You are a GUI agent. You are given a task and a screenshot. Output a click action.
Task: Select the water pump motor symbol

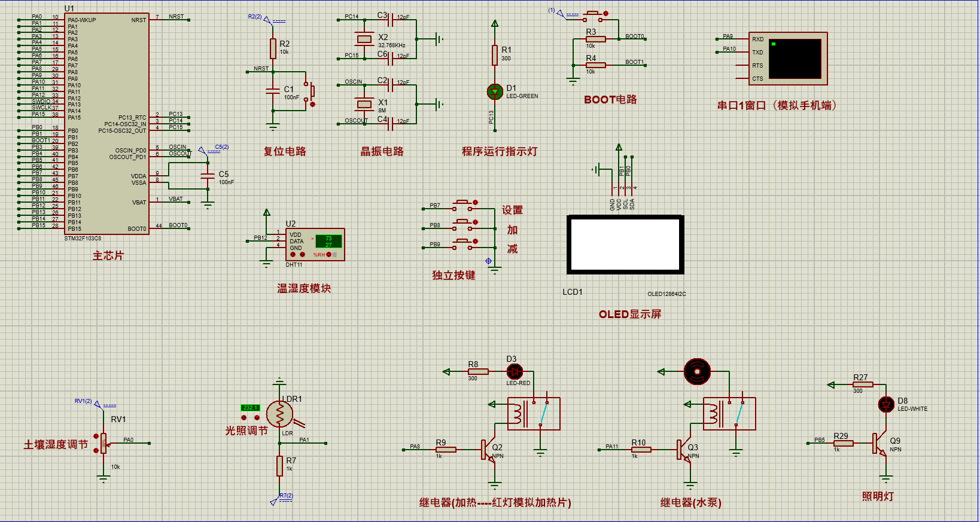(697, 371)
